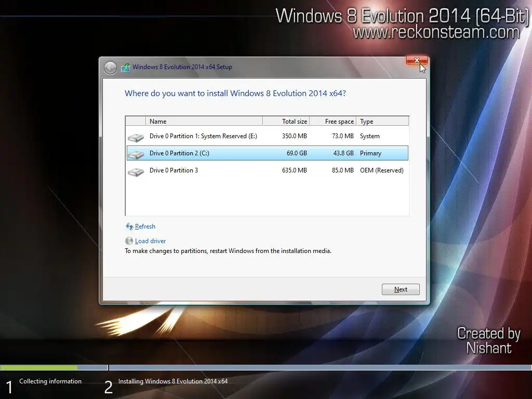Click the Installing Windows 8 Evolution 2014 x64 step label

coord(172,381)
